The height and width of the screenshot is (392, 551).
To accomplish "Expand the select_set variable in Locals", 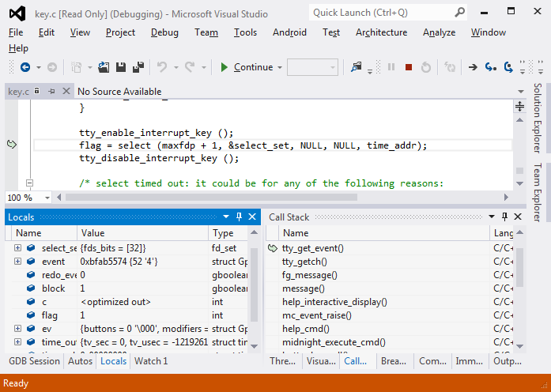I will pos(17,248).
